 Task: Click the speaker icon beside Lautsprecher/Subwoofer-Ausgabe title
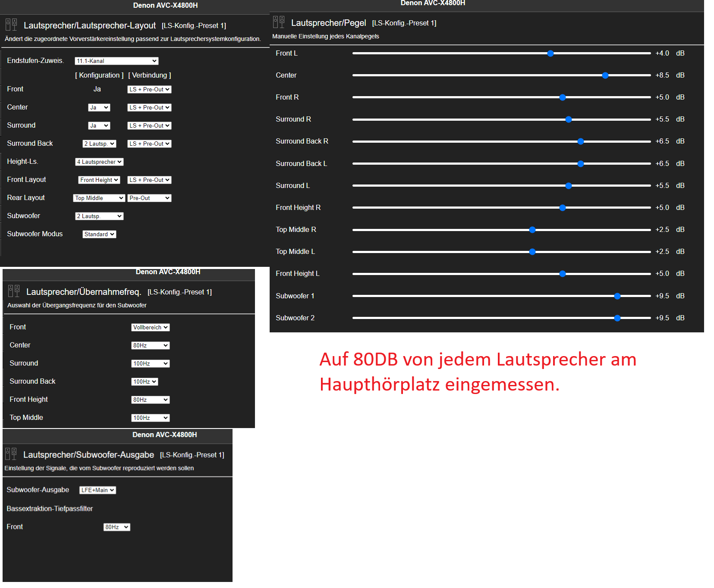point(11,454)
